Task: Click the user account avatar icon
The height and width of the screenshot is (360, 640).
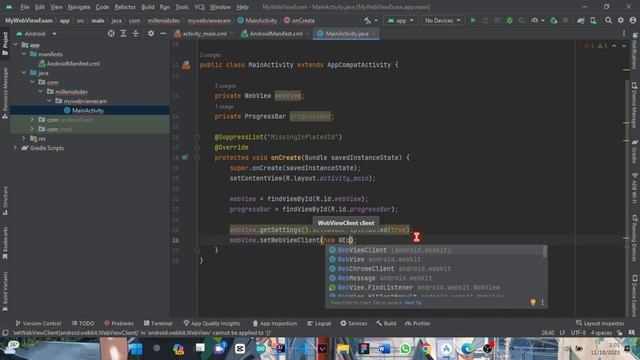Action: point(633,20)
